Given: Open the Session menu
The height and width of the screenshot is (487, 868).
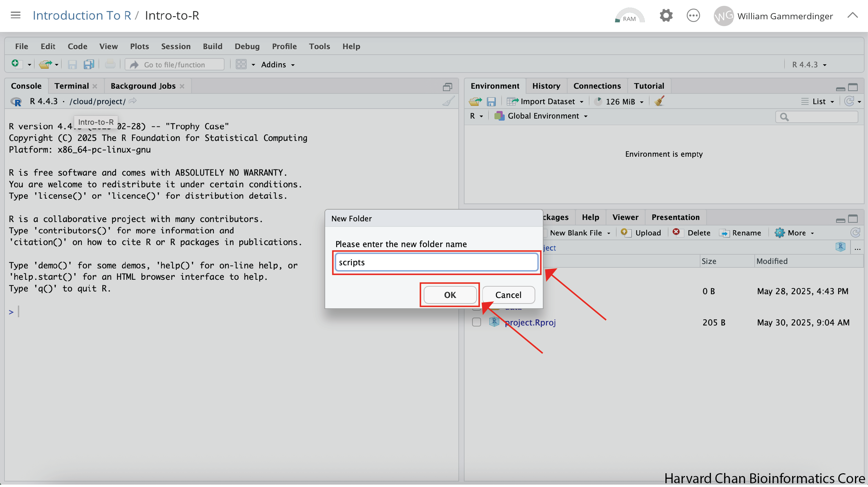Looking at the screenshot, I should 176,46.
